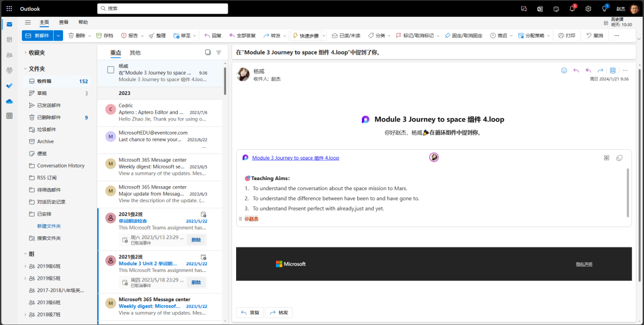Select checkbox on 杨威 message

click(110, 70)
